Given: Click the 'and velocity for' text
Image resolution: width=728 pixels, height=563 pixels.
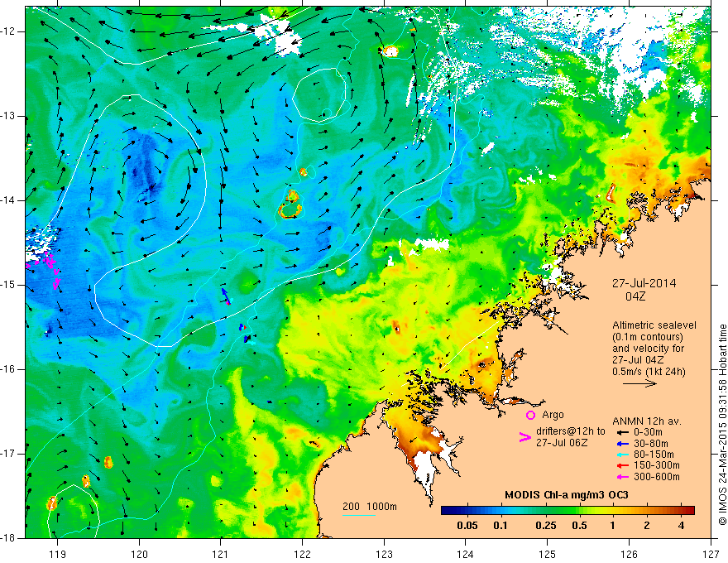Looking at the screenshot, I should 648,349.
